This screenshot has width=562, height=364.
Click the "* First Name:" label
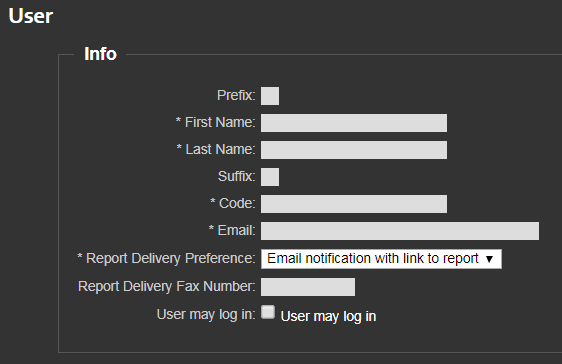coord(215,122)
